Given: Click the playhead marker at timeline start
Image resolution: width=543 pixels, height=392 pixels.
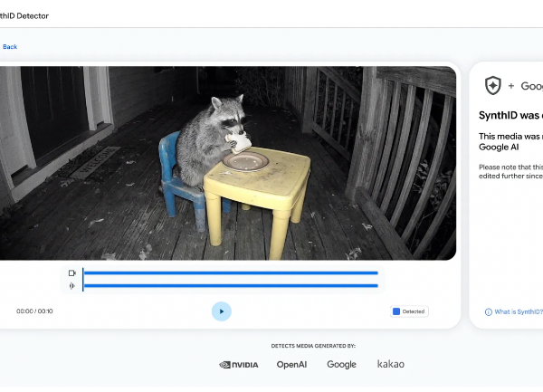Looking at the screenshot, I should coord(82,279).
